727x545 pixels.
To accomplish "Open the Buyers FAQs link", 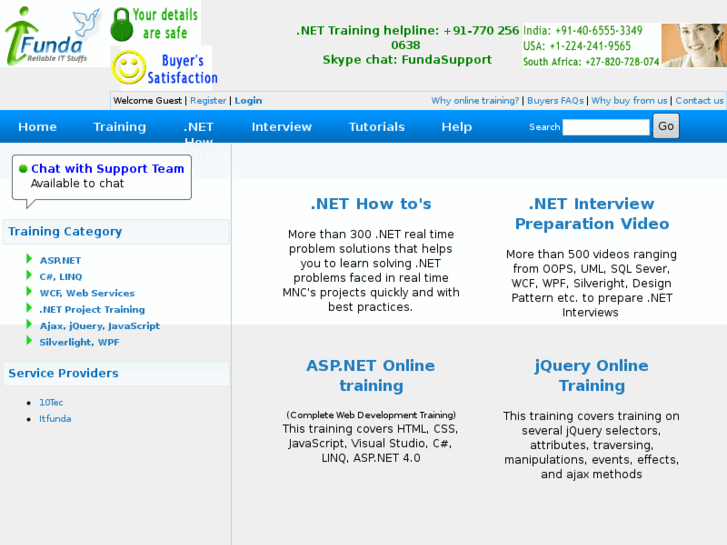I will pyautogui.click(x=555, y=101).
